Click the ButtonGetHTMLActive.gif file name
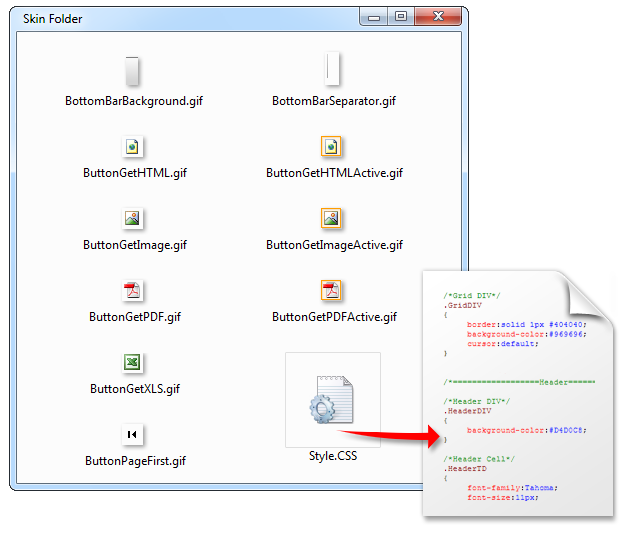This screenshot has height=540, width=640. click(x=334, y=173)
